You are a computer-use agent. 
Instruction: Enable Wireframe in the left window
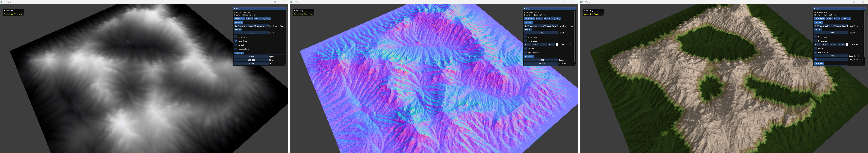coord(236,37)
